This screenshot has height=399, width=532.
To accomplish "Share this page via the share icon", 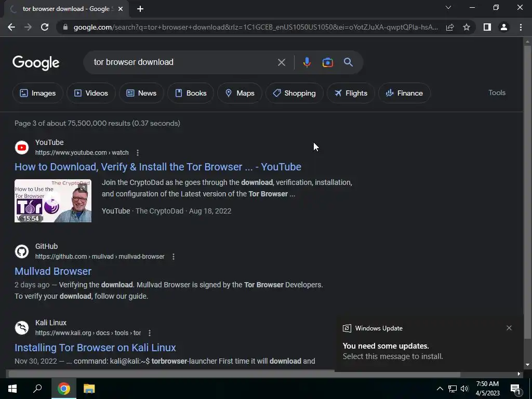I will click(450, 27).
